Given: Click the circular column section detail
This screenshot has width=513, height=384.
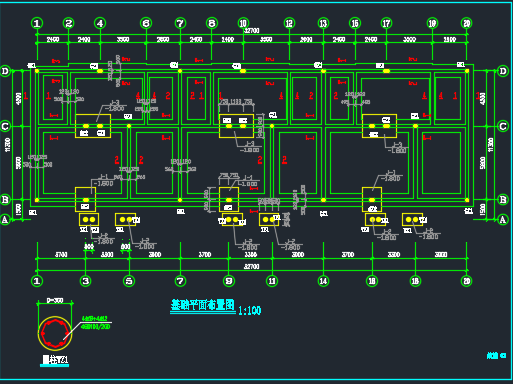Looking at the screenshot, I should tap(55, 333).
